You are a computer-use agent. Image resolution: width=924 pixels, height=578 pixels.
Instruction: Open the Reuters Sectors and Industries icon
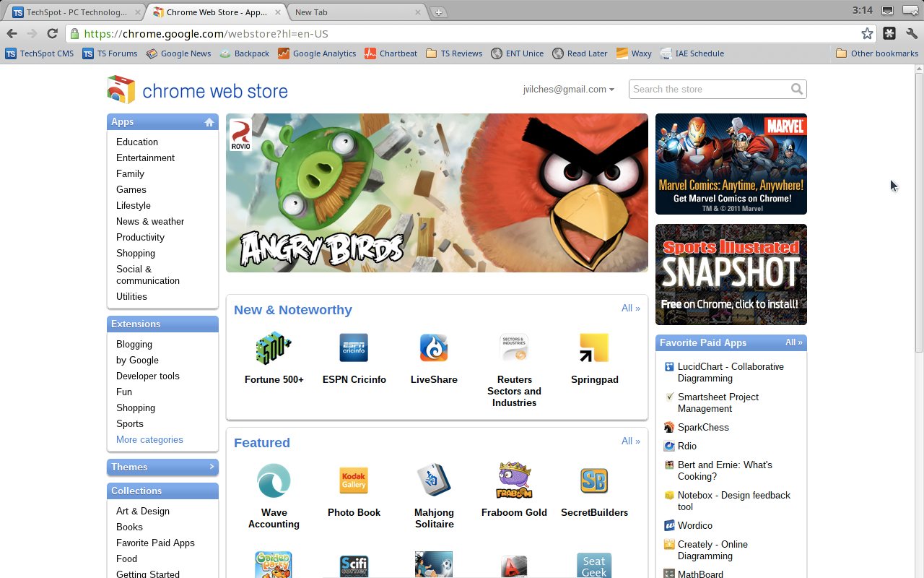coord(514,348)
